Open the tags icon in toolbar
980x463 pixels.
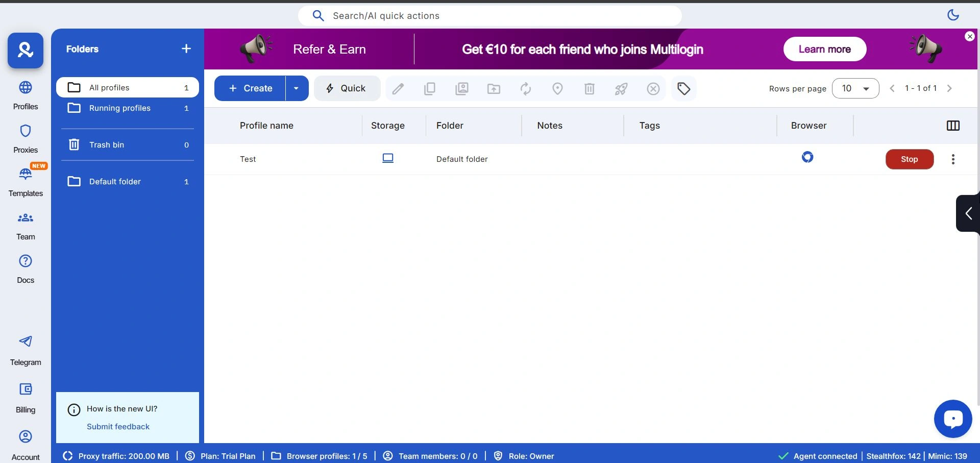pos(683,89)
